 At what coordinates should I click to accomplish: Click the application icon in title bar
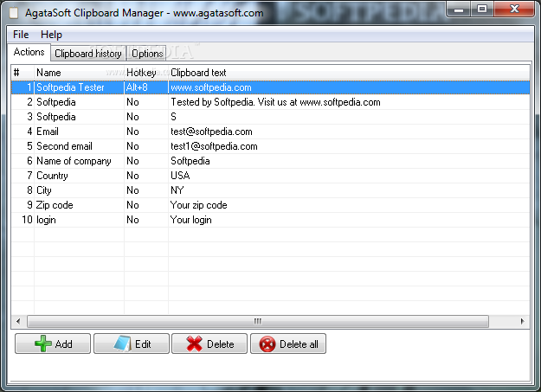click(x=14, y=13)
